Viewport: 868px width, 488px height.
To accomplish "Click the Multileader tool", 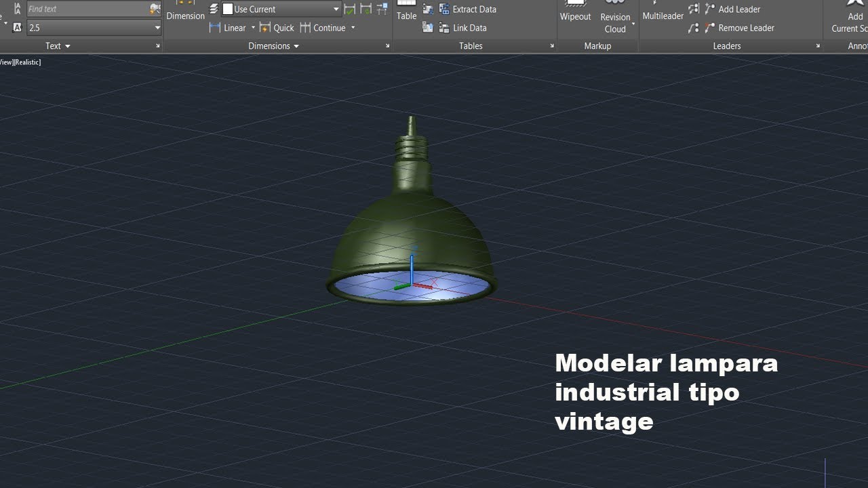I will [663, 12].
